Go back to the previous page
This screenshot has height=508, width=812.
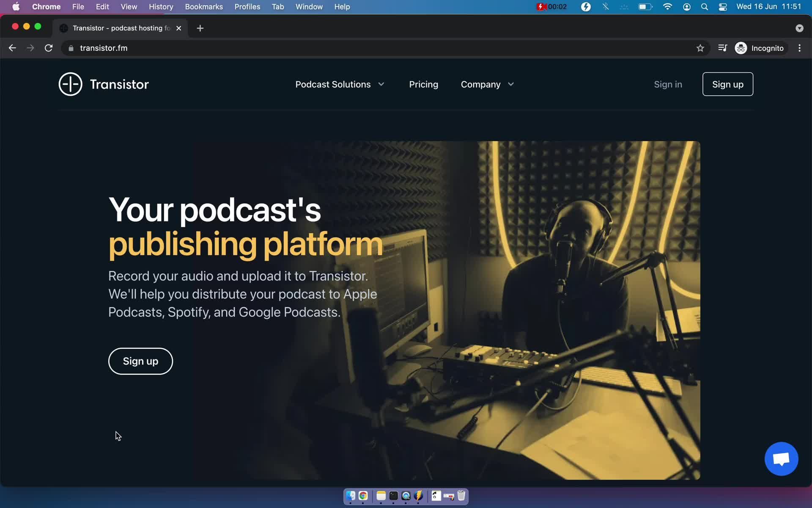[12, 48]
